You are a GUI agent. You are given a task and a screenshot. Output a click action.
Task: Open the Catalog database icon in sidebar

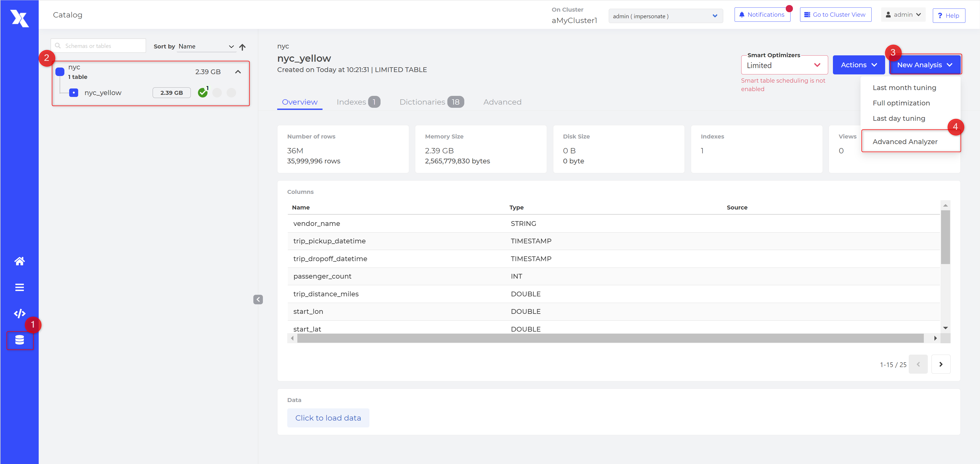click(x=19, y=340)
